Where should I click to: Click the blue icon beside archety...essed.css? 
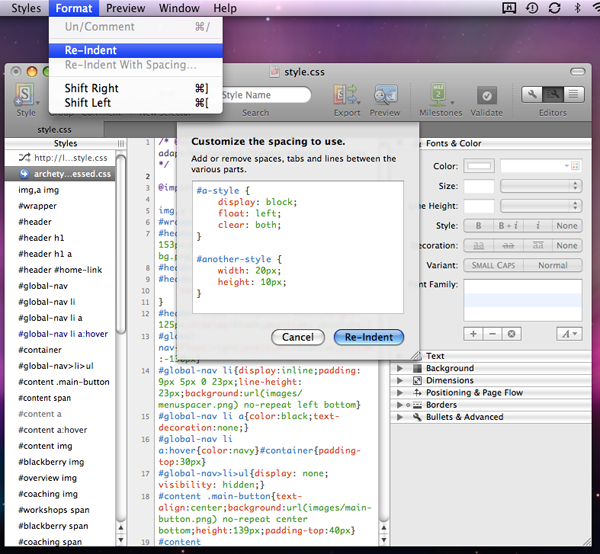click(x=24, y=174)
